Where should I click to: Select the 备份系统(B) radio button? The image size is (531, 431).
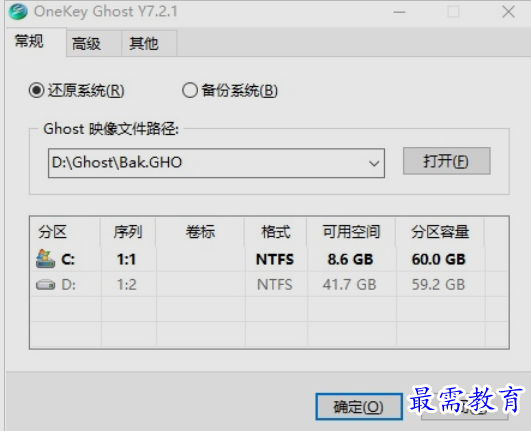pyautogui.click(x=190, y=90)
